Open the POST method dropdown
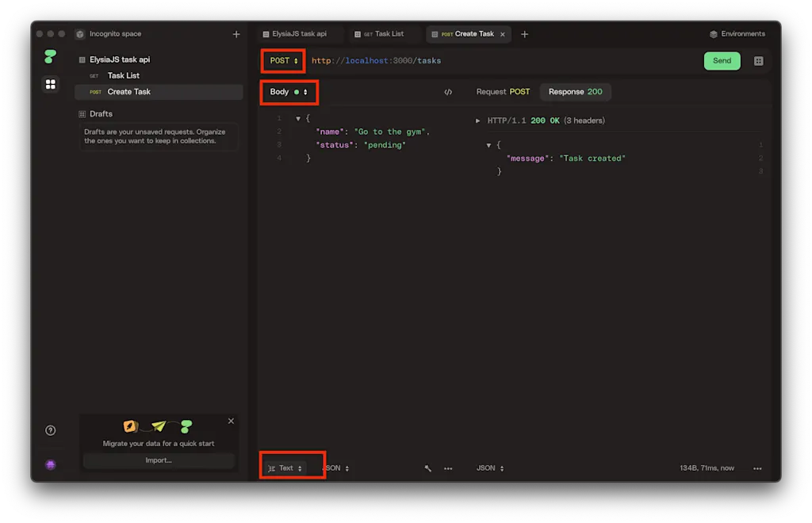Screen dimensions: 812x523 coord(284,61)
